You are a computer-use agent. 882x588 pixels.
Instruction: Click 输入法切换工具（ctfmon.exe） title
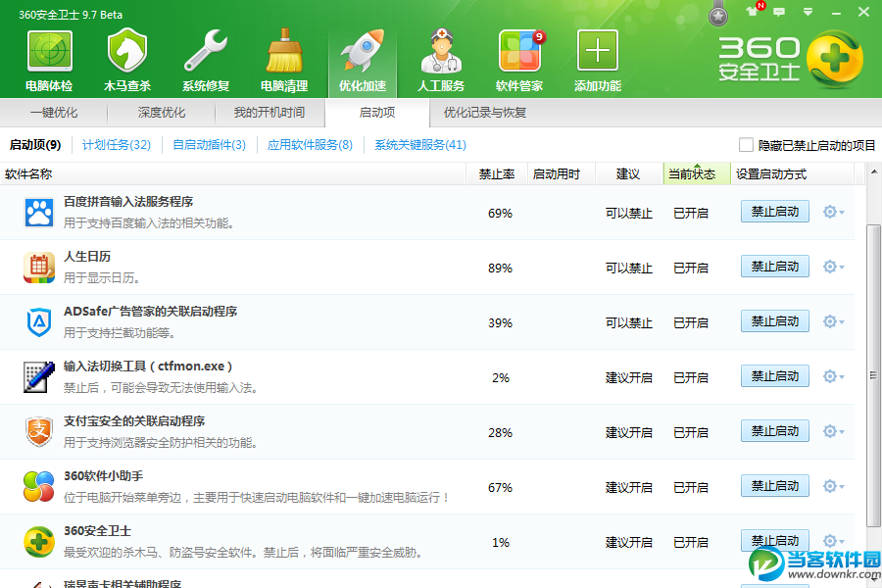[148, 367]
